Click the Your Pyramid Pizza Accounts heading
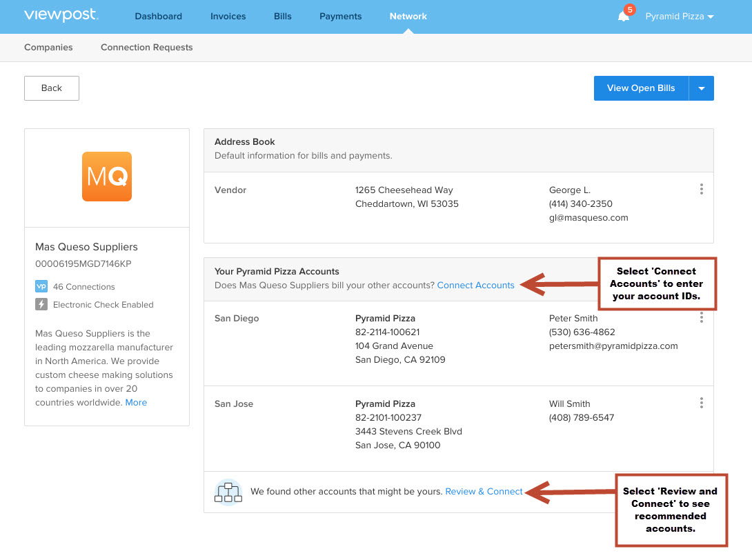 [277, 271]
